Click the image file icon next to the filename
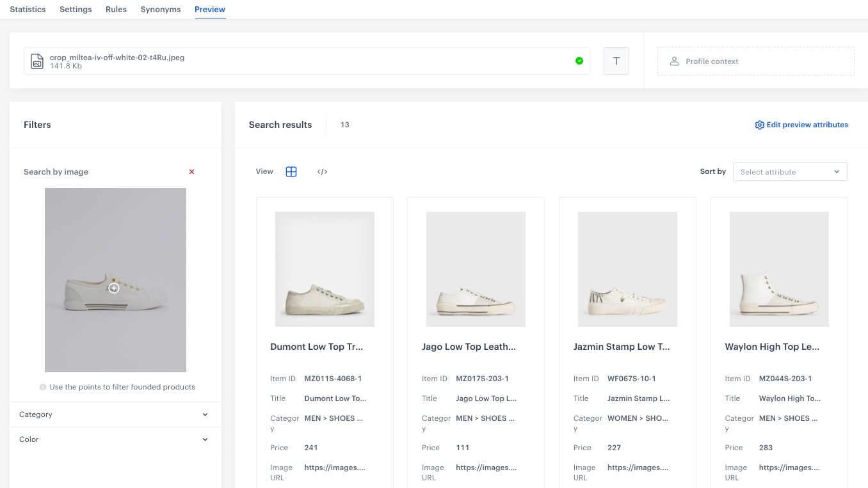 pyautogui.click(x=37, y=61)
